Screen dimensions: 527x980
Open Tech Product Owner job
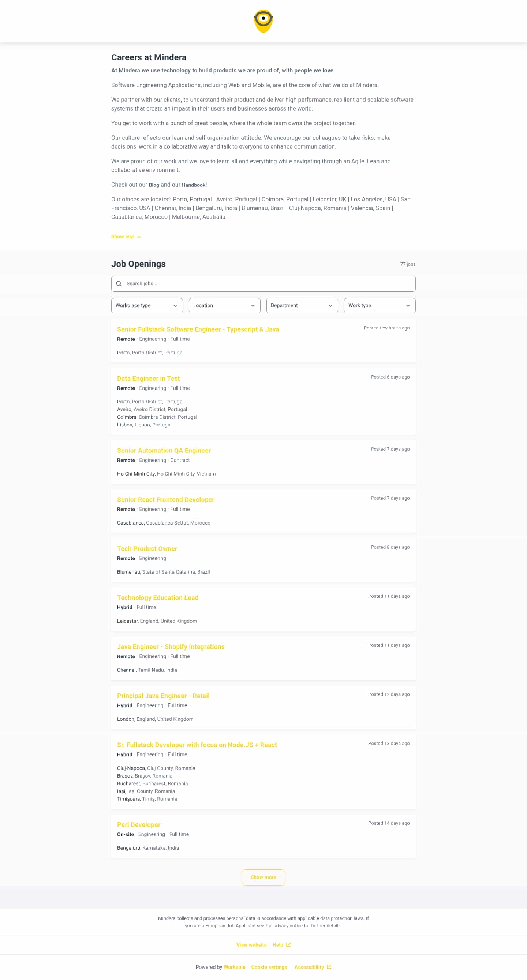pos(147,549)
